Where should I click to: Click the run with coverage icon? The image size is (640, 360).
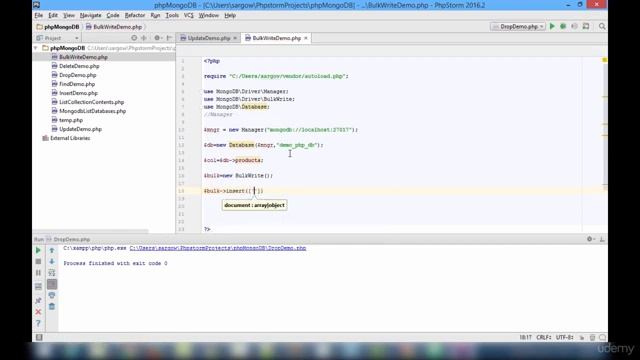574,27
